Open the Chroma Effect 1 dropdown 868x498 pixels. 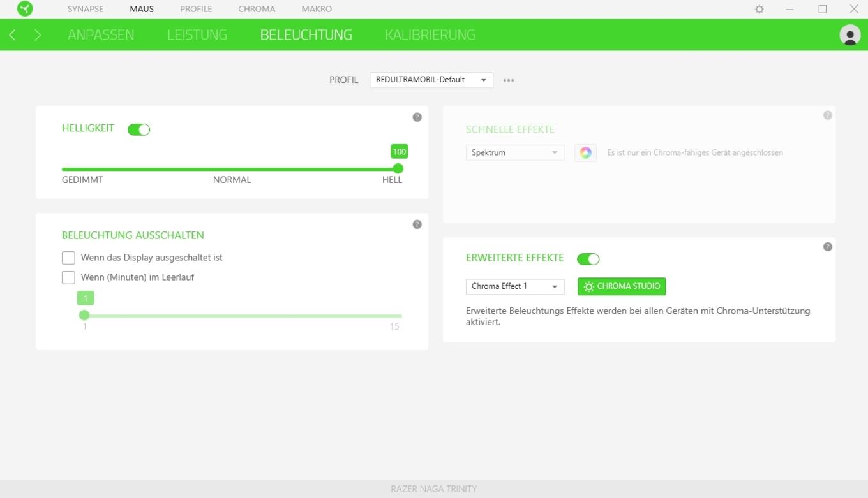pos(515,286)
